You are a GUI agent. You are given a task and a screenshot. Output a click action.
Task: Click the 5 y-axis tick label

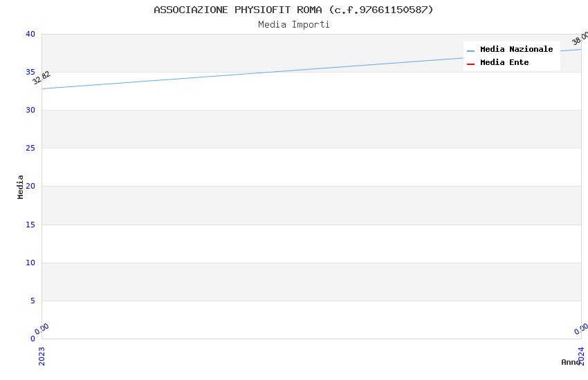32,301
